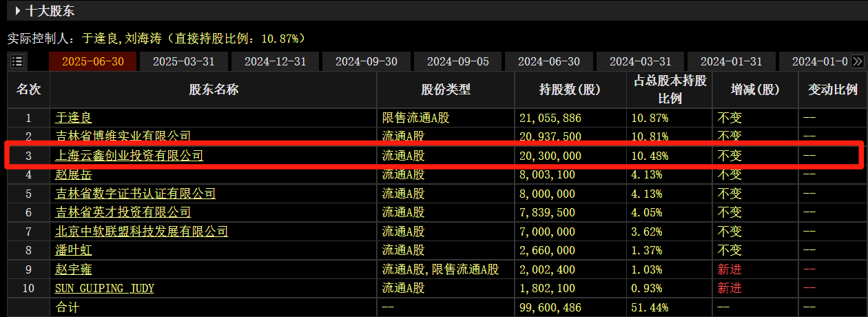Open shareholder link 吉林省博维实业有限公司

pyautogui.click(x=123, y=136)
